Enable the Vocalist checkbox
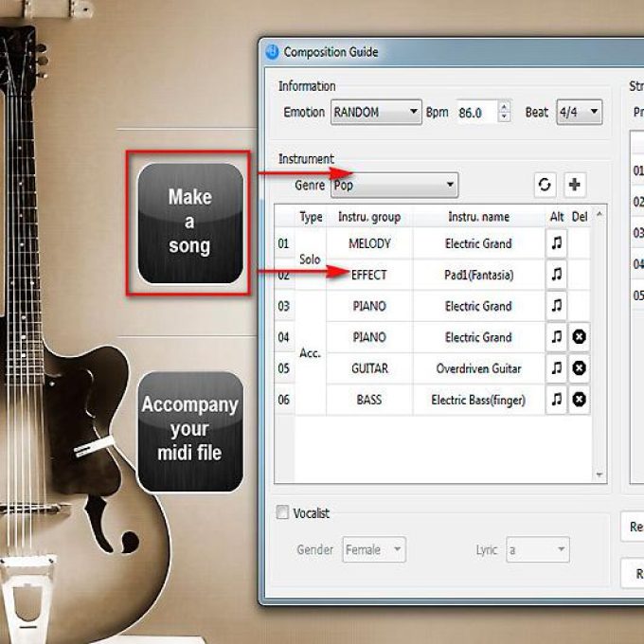644x644 pixels. click(x=282, y=513)
